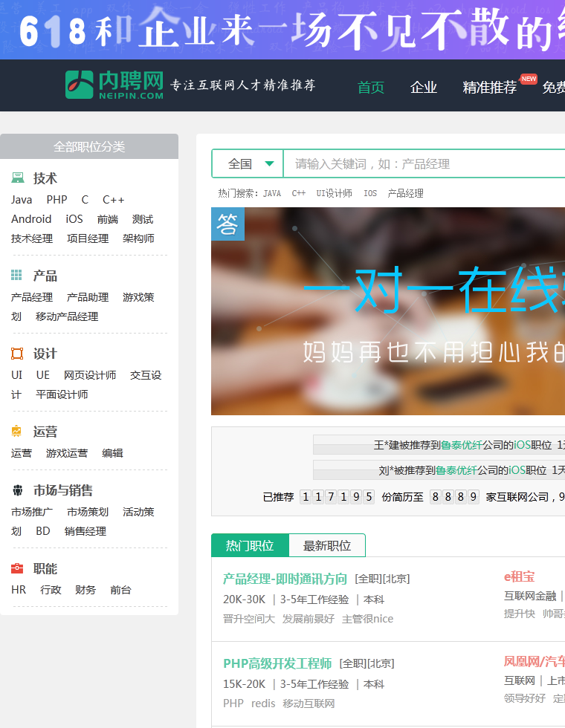
Task: Open the HR job category
Action: click(19, 590)
